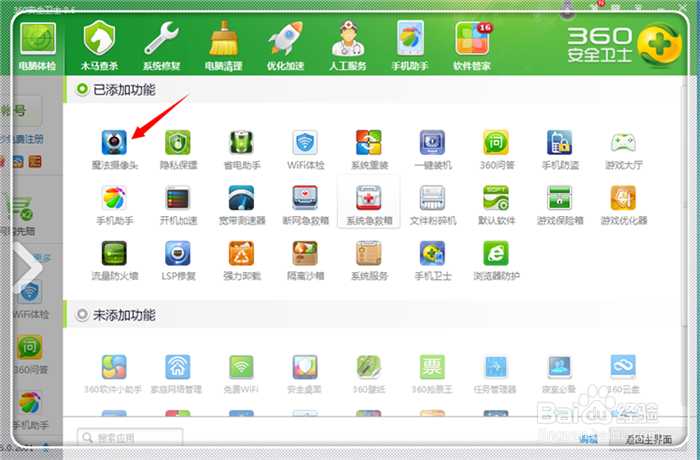Open 默认软件 tool
Image resolution: width=700 pixels, height=460 pixels.
click(x=496, y=205)
